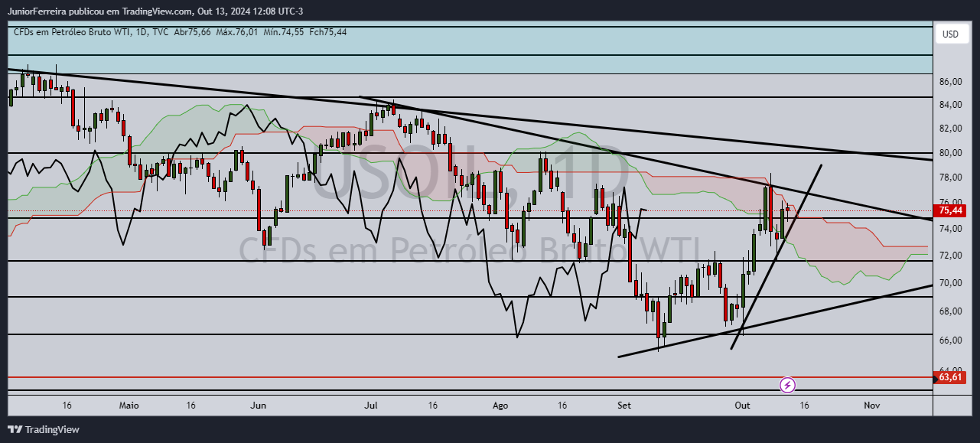Click the Out label on the time axis
This screenshot has width=980, height=443.
tap(742, 404)
